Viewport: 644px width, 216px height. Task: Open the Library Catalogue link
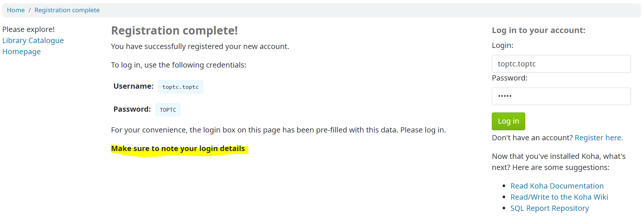pos(33,40)
